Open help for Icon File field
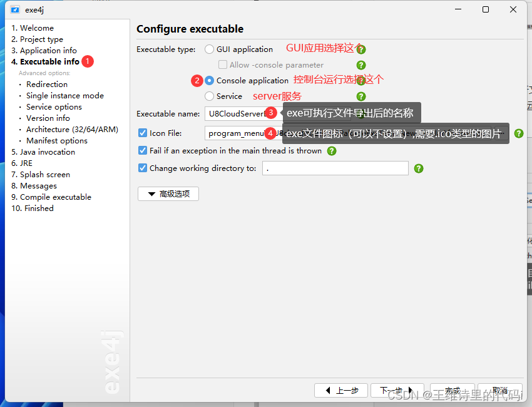This screenshot has width=532, height=407. click(x=519, y=133)
